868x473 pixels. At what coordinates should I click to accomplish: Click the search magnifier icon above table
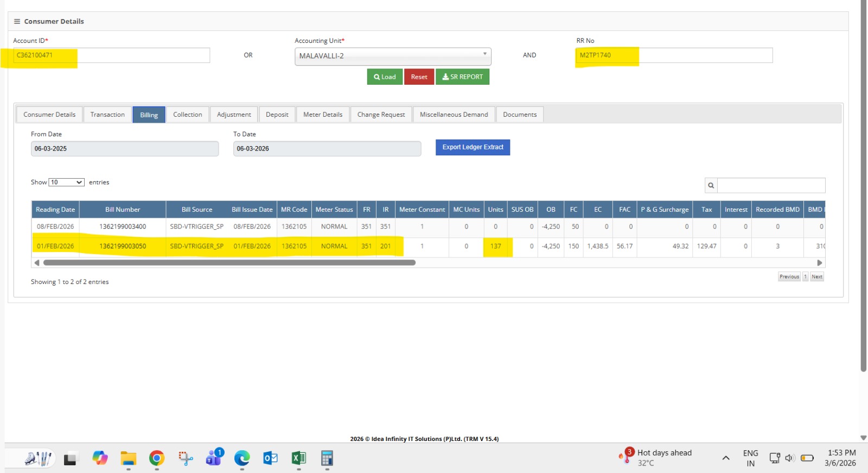tap(711, 185)
